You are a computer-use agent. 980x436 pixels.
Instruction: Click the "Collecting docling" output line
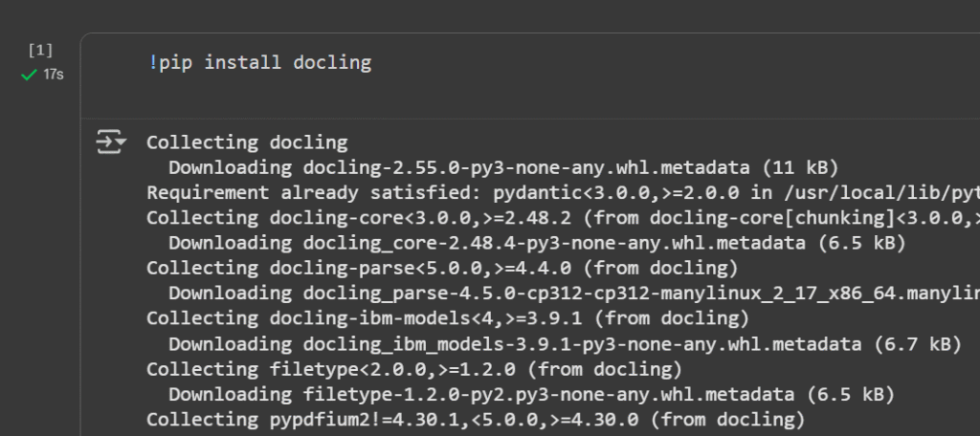click(247, 143)
